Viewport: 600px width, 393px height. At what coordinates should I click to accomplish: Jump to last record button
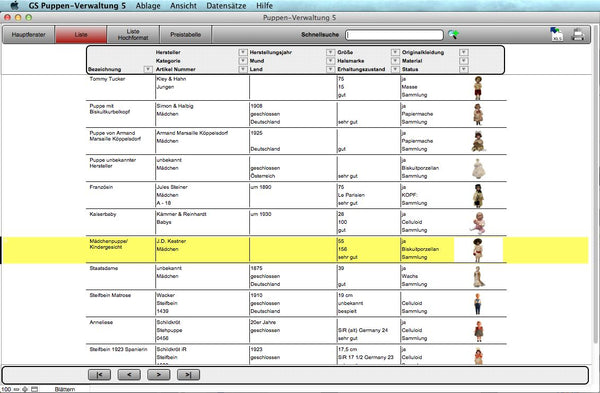point(188,375)
